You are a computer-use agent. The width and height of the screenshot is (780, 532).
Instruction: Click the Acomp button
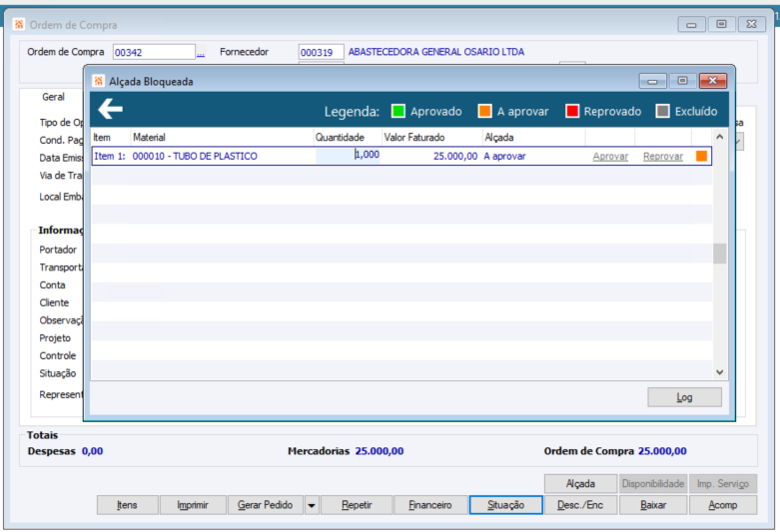pos(723,505)
